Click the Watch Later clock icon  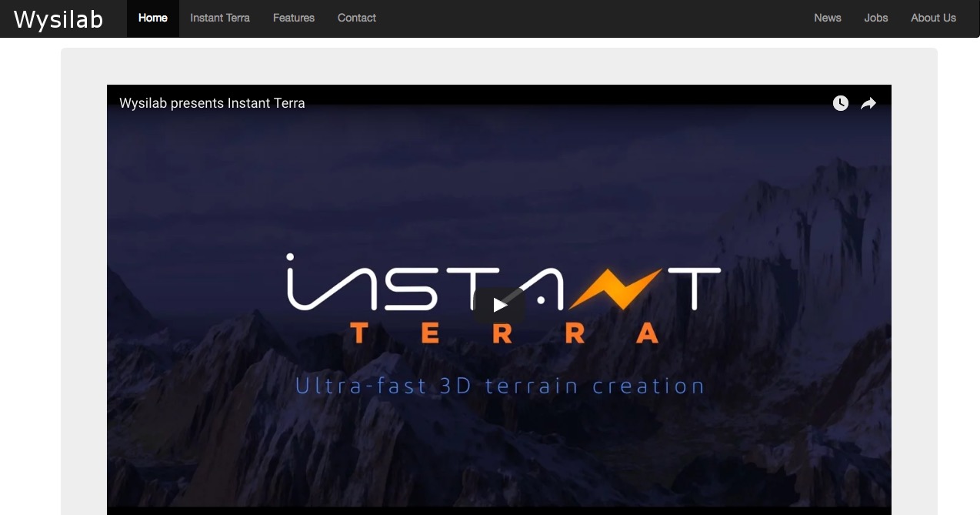point(841,103)
